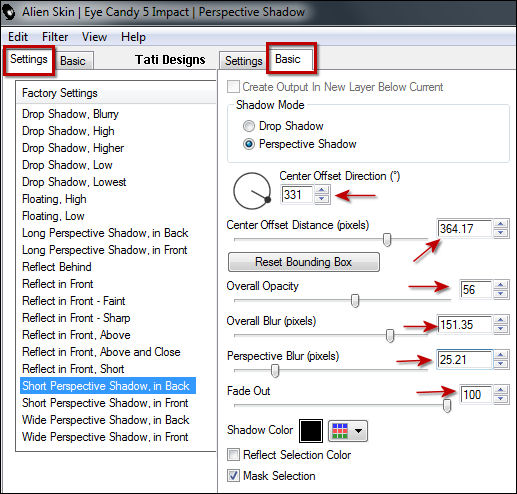Screen dimensions: 517x494
Task: Click the Overall Opacity value field
Action: click(476, 290)
